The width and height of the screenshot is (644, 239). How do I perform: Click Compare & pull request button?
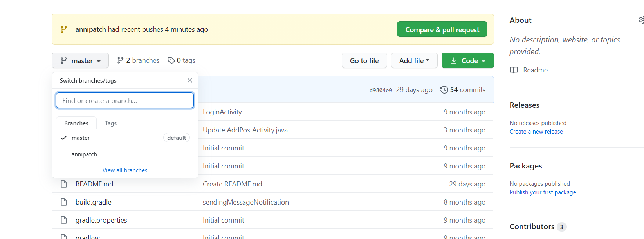(x=442, y=29)
